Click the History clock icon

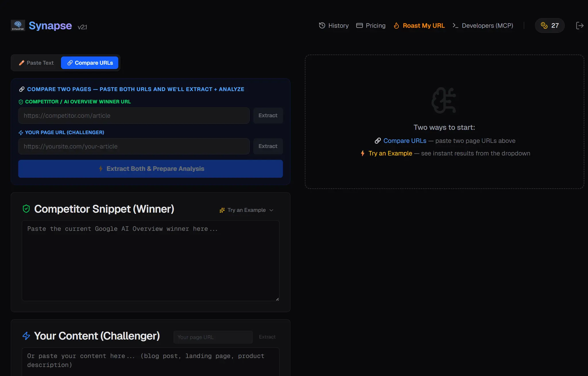(x=322, y=26)
